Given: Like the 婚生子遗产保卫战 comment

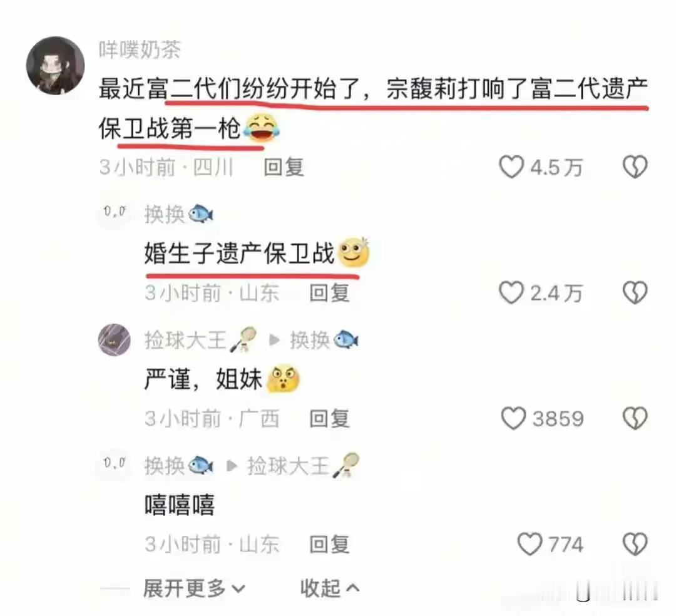Looking at the screenshot, I should click(511, 293).
